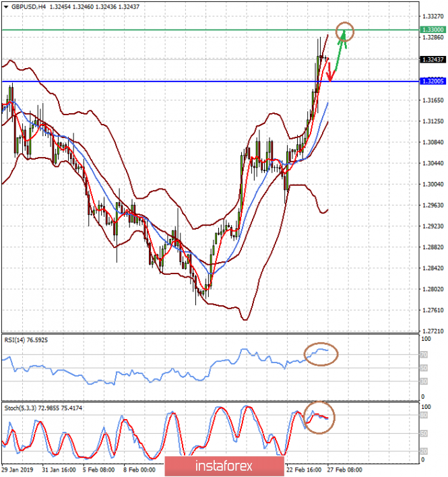Image resolution: width=448 pixels, height=477 pixels.
Task: Click the brown circle in RSI panel
Action: pos(321,353)
